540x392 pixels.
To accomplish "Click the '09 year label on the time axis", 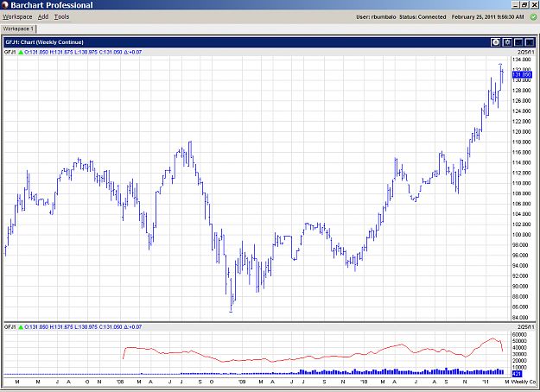I will [242, 382].
